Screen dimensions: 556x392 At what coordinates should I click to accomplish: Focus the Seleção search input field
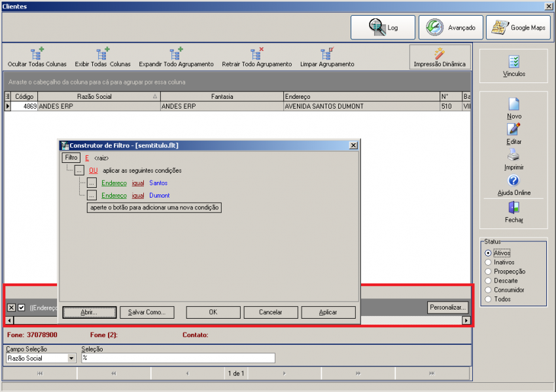pyautogui.click(x=179, y=358)
